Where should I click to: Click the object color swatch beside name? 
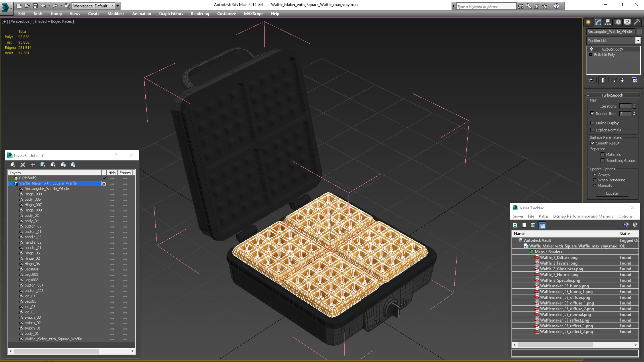click(640, 32)
